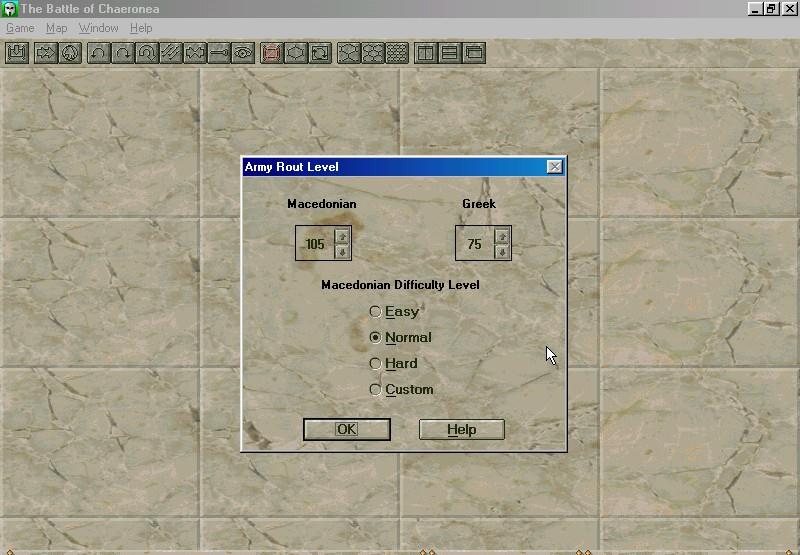
Task: Decrease the Macedonian rout level
Action: click(342, 251)
